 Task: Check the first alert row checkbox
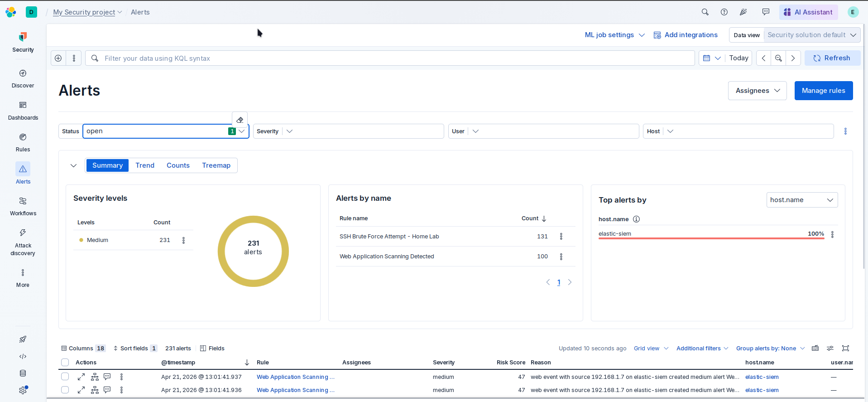(x=65, y=377)
